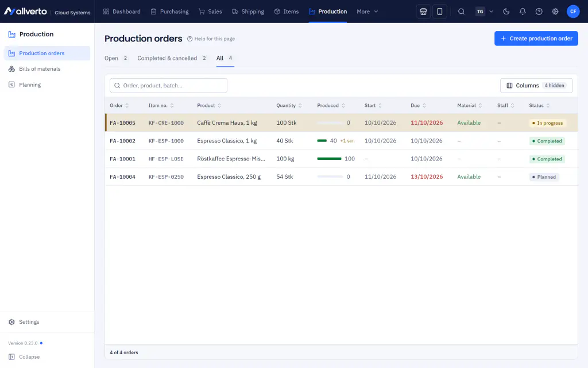This screenshot has height=368, width=588.
Task: Open the help question mark icon in top bar
Action: pyautogui.click(x=539, y=11)
